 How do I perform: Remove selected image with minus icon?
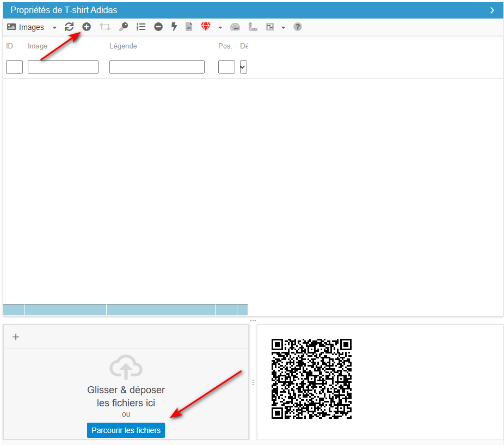tap(158, 27)
